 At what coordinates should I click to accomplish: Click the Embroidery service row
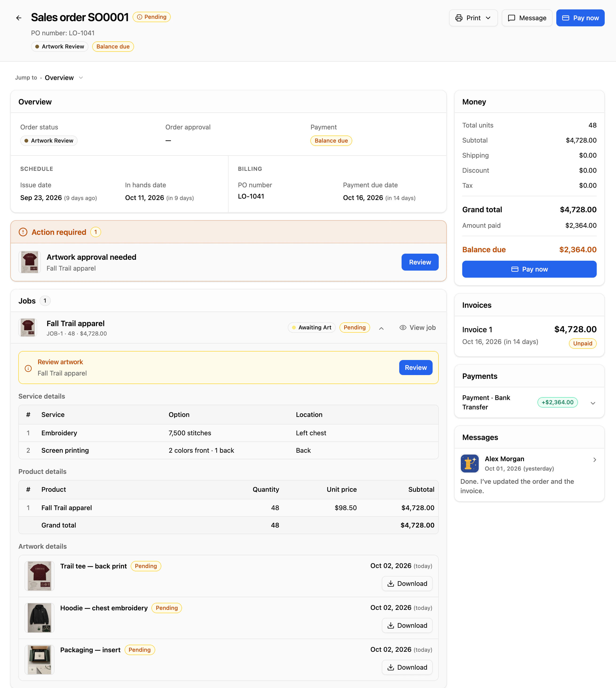click(x=229, y=433)
